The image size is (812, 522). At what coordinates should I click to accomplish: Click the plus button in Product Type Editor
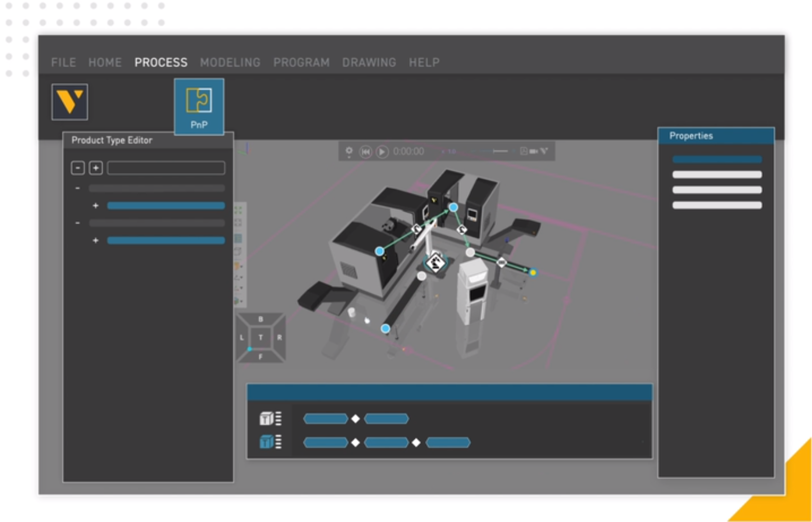(x=96, y=168)
